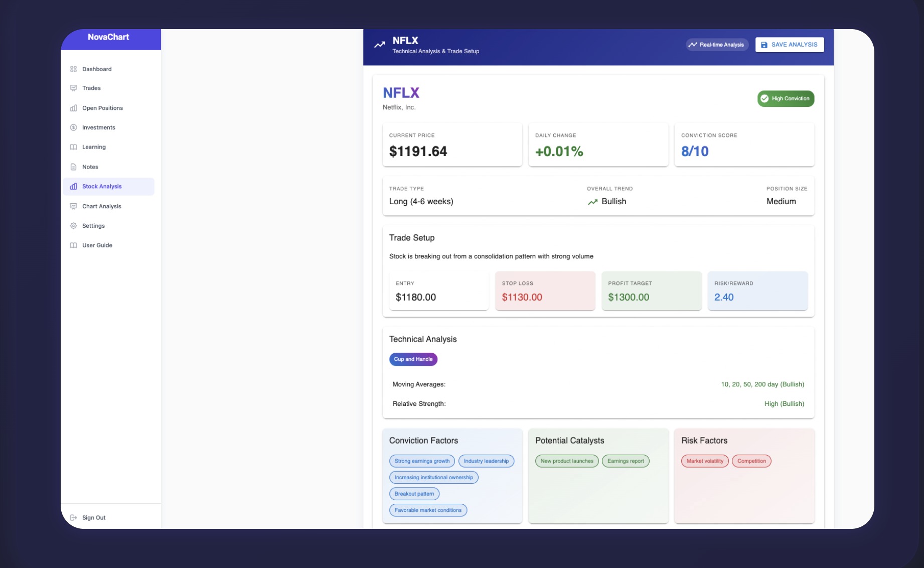
Task: Select Investments in the sidebar
Action: point(108,127)
